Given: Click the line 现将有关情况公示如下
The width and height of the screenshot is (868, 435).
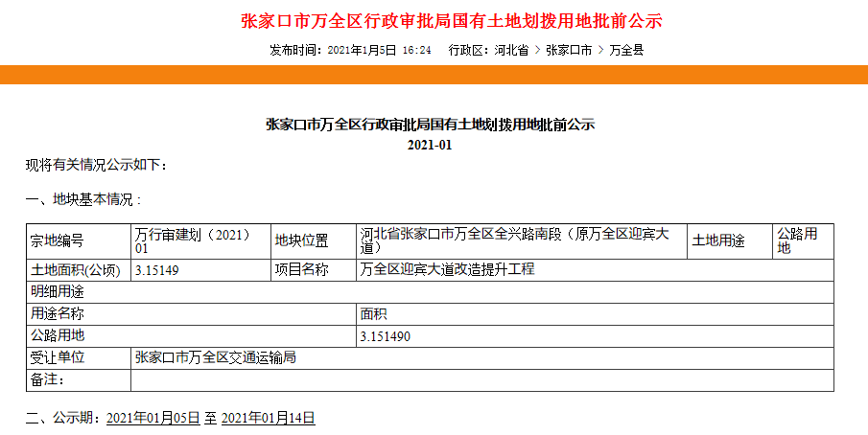Looking at the screenshot, I should (x=96, y=165).
